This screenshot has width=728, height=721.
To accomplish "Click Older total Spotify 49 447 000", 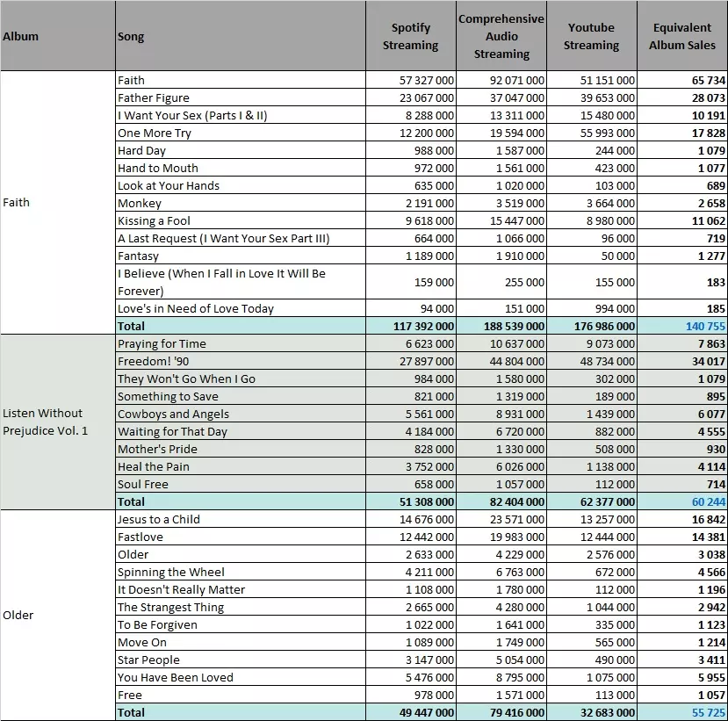I will coord(411,712).
